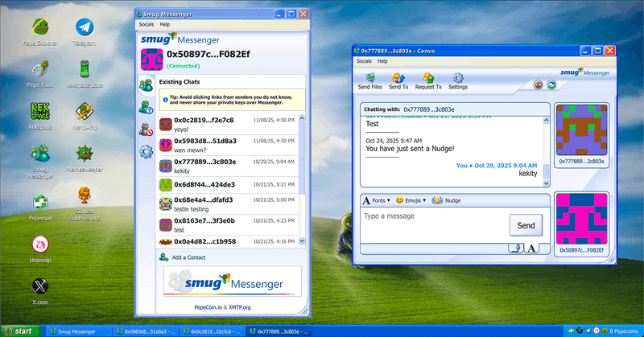Open Help menu in Convo window

[382, 61]
